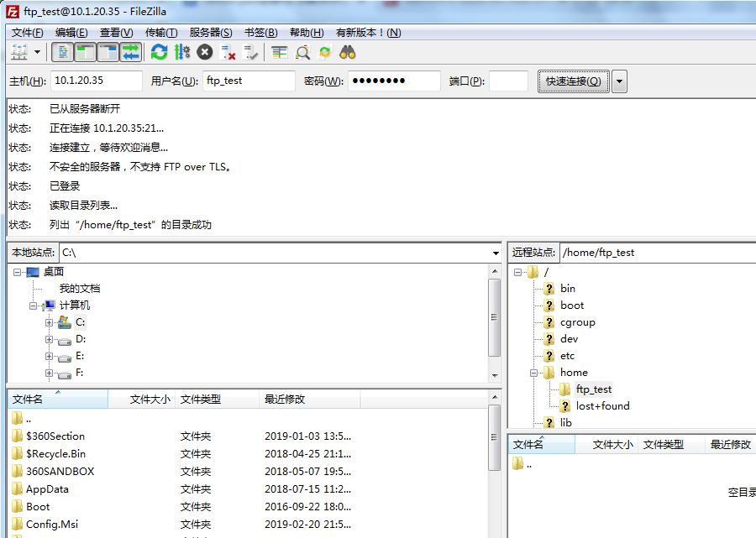Collapse the 计算机 tree node
756x538 pixels.
33,306
